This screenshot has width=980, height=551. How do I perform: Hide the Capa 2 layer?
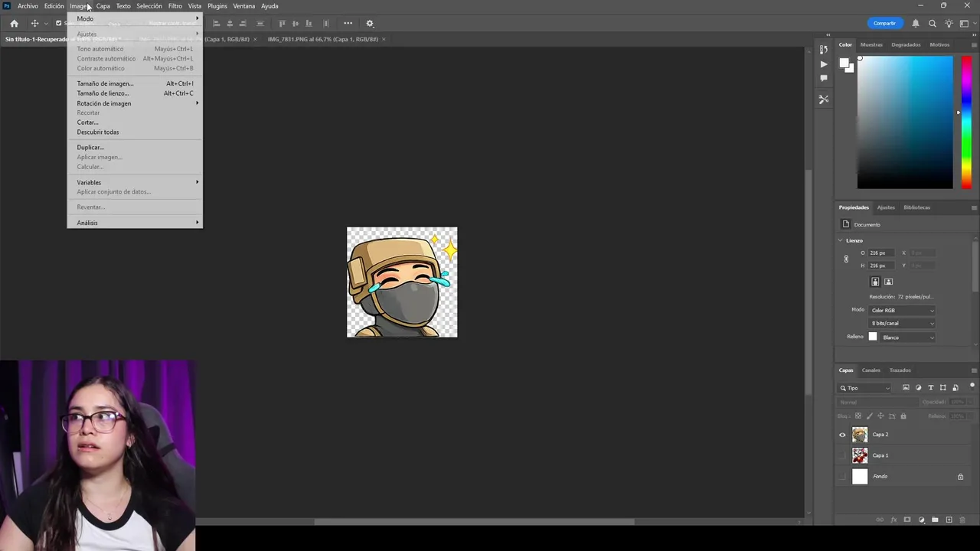(843, 435)
